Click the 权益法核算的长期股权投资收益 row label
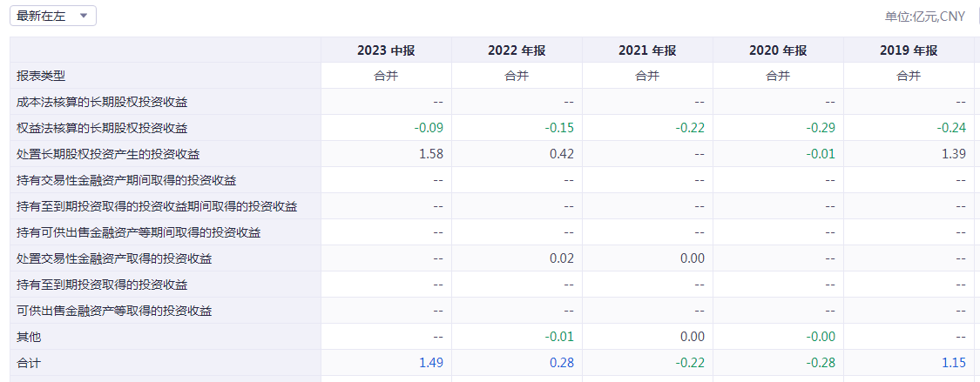The width and height of the screenshot is (980, 382). tap(102, 128)
